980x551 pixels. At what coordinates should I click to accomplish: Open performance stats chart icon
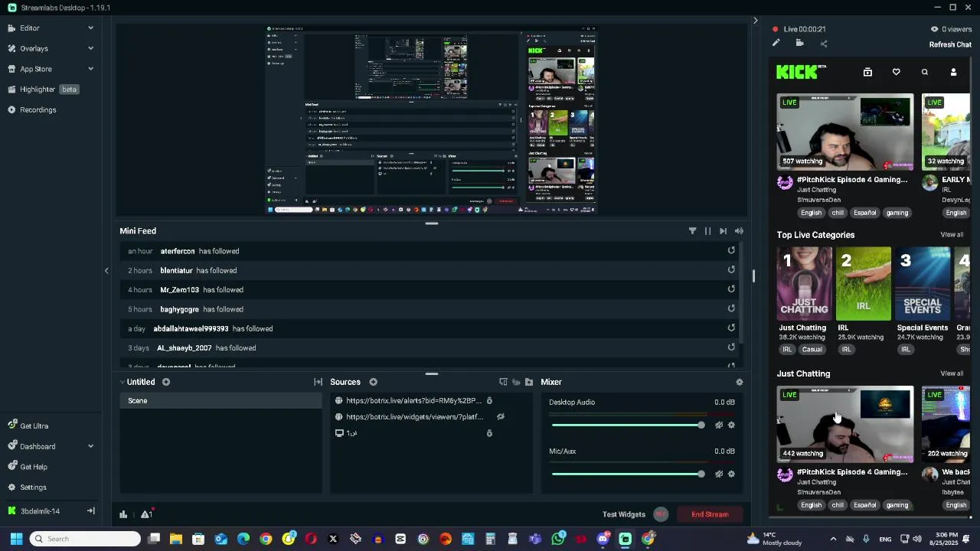point(123,514)
